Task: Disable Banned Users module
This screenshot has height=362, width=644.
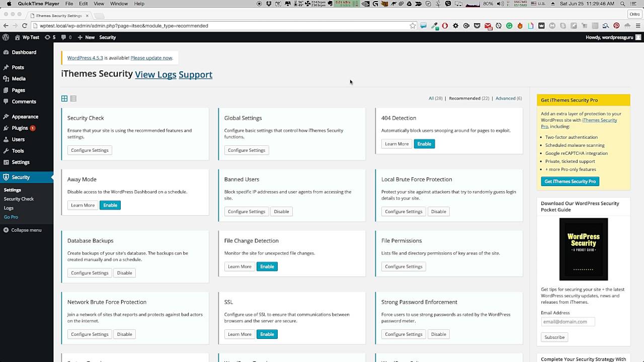Action: click(281, 212)
